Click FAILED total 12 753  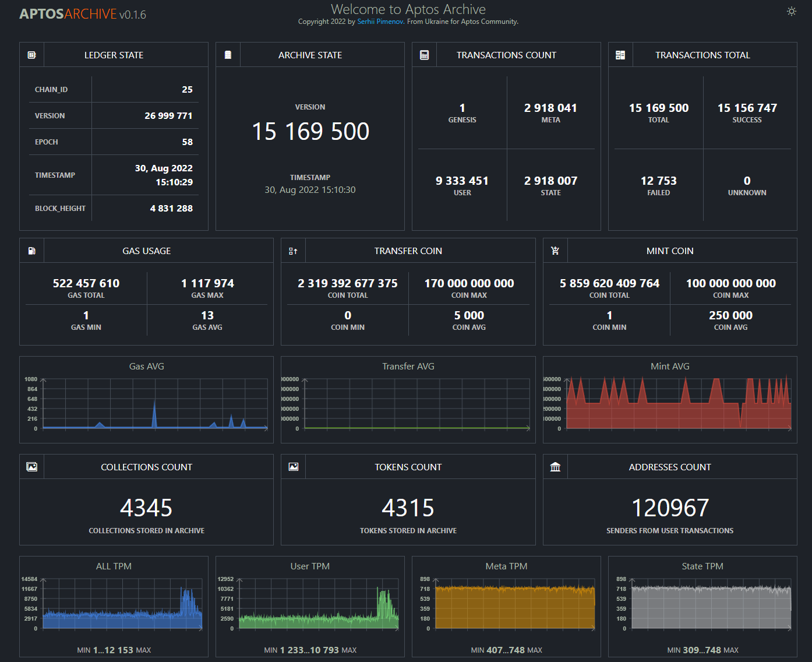(658, 181)
